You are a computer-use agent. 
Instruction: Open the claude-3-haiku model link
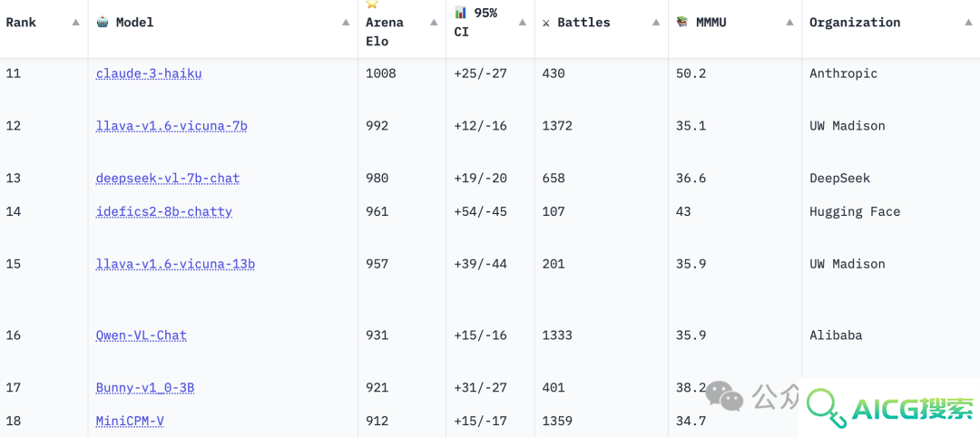tap(149, 73)
